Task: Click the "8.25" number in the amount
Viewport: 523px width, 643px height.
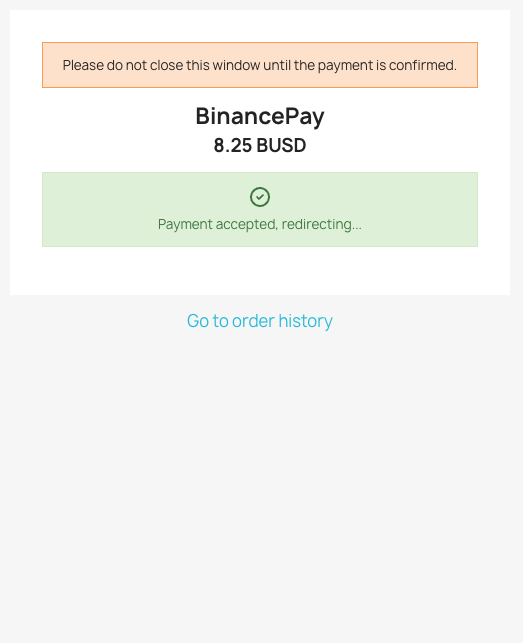Action: pos(233,146)
